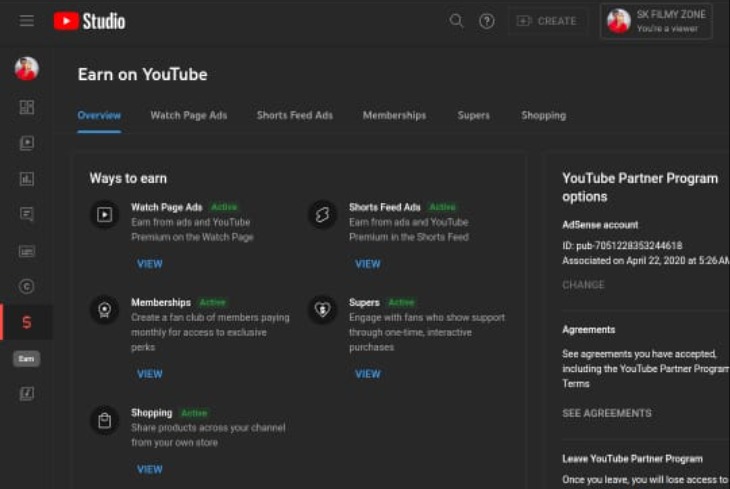The width and height of the screenshot is (730, 489).
Task: Click the Shorts Feed Ads icon
Action: tap(322, 215)
